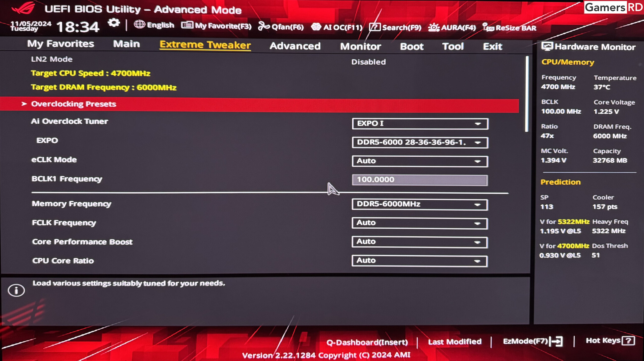Click the Hot Keys label
The image size is (644, 361).
coord(603,340)
